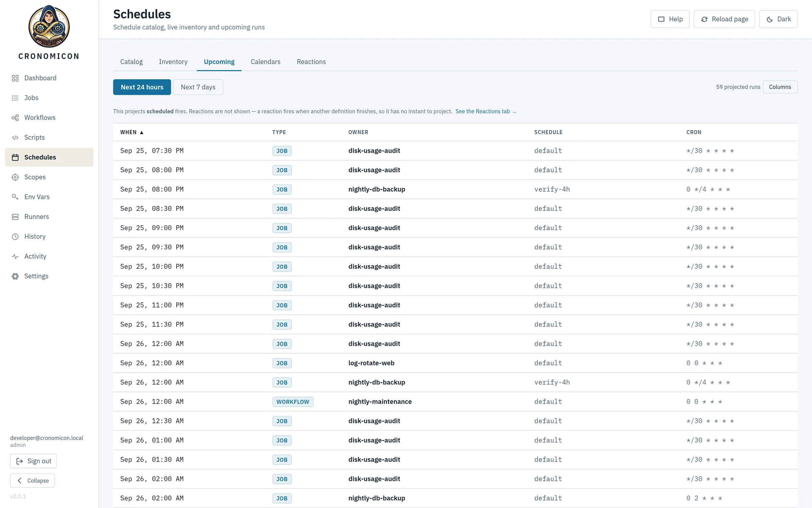Click the Runners server icon
The height and width of the screenshot is (508, 812).
coord(15,217)
